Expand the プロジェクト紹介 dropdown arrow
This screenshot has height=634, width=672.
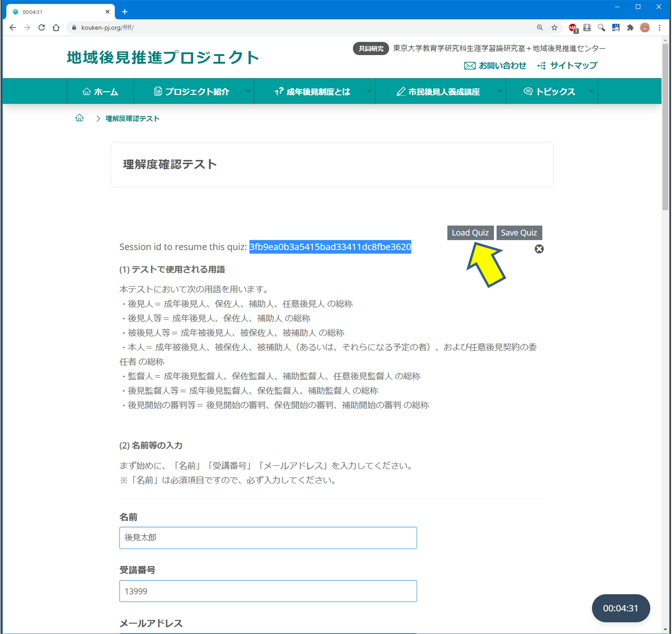point(248,91)
